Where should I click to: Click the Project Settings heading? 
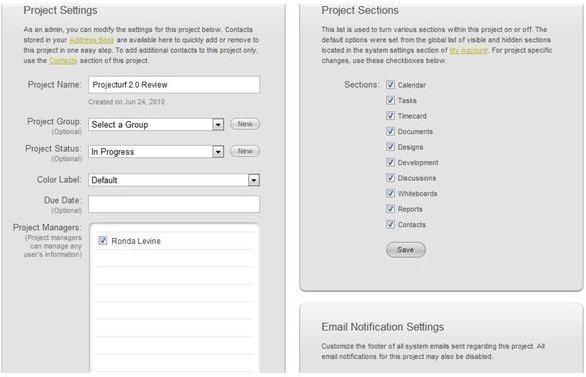[60, 10]
